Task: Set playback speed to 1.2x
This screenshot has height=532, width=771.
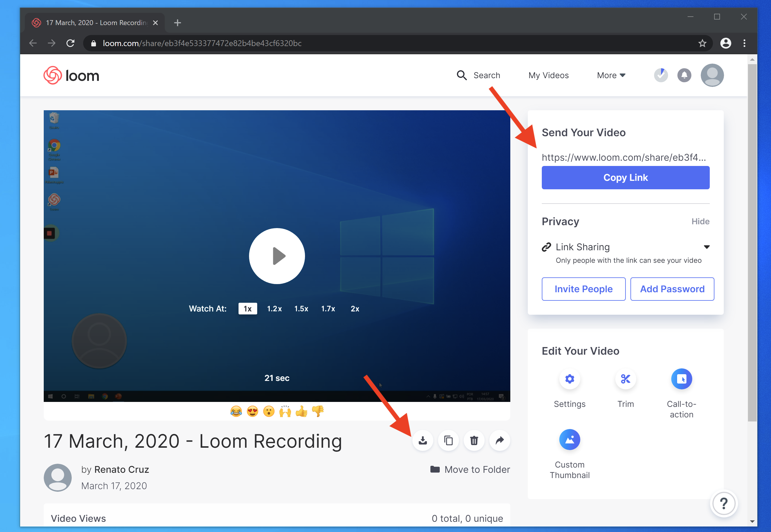Action: point(274,309)
